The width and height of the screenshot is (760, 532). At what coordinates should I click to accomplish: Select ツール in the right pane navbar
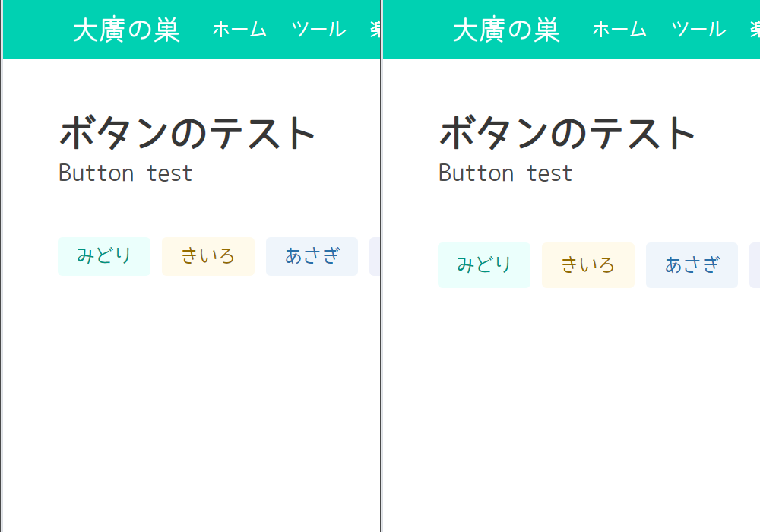coord(698,30)
